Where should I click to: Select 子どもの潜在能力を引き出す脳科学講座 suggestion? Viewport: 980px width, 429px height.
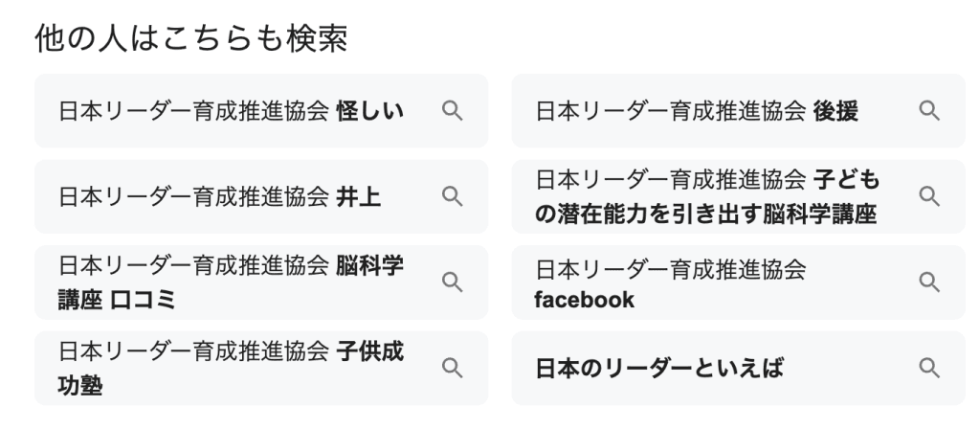tap(706, 196)
